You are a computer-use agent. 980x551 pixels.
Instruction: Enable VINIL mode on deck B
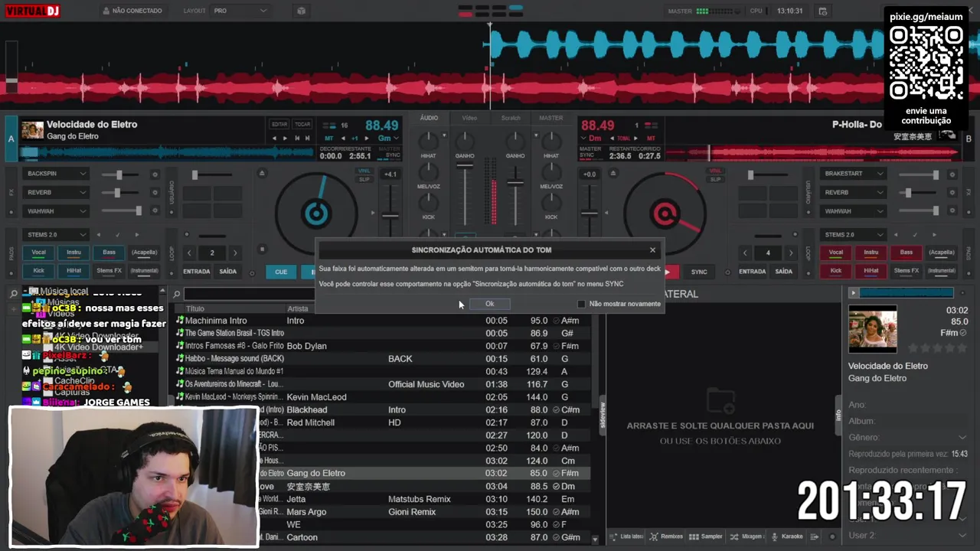click(715, 171)
